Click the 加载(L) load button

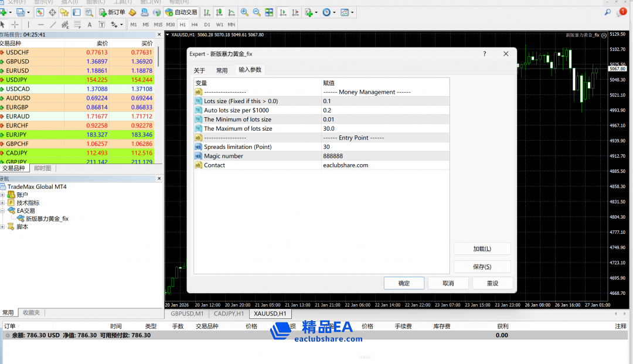[x=482, y=249]
